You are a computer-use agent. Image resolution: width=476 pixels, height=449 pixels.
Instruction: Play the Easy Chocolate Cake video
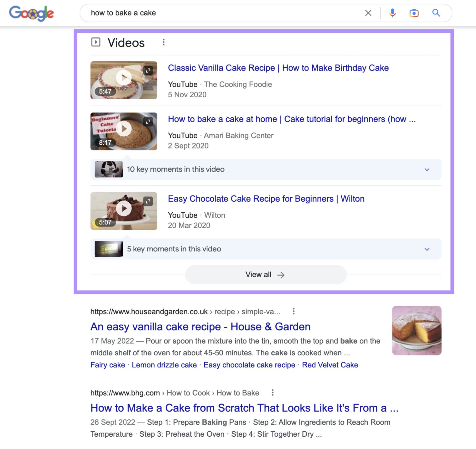124,208
